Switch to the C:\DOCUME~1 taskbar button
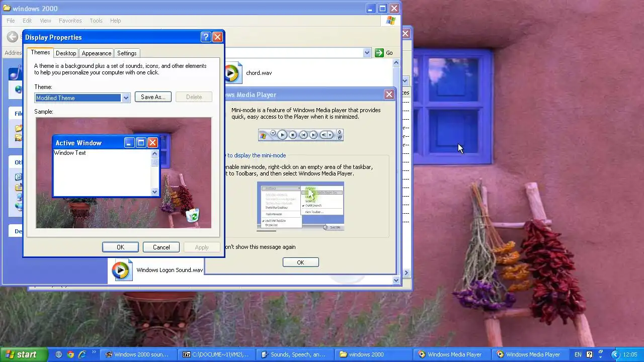Viewport: 644px width, 362px height. [x=216, y=354]
